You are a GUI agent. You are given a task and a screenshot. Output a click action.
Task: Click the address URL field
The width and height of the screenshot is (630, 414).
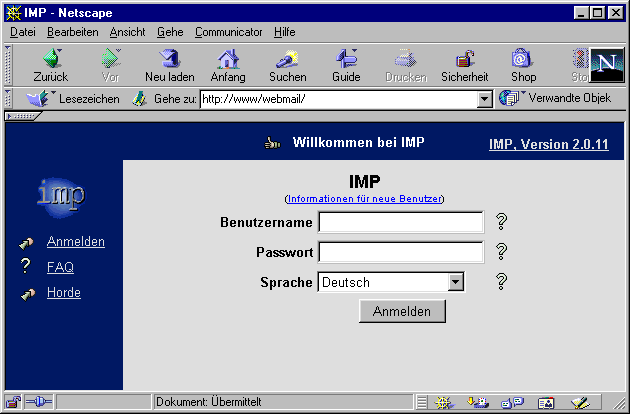(339, 99)
